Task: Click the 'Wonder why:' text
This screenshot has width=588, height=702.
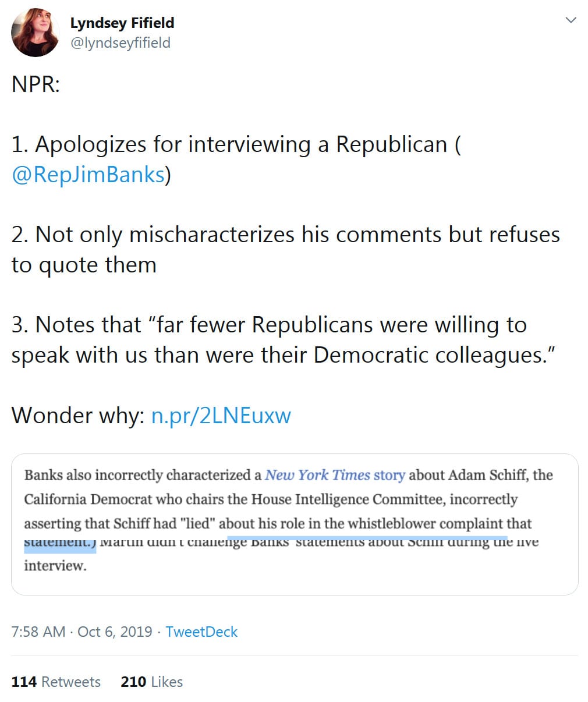Action: point(77,416)
